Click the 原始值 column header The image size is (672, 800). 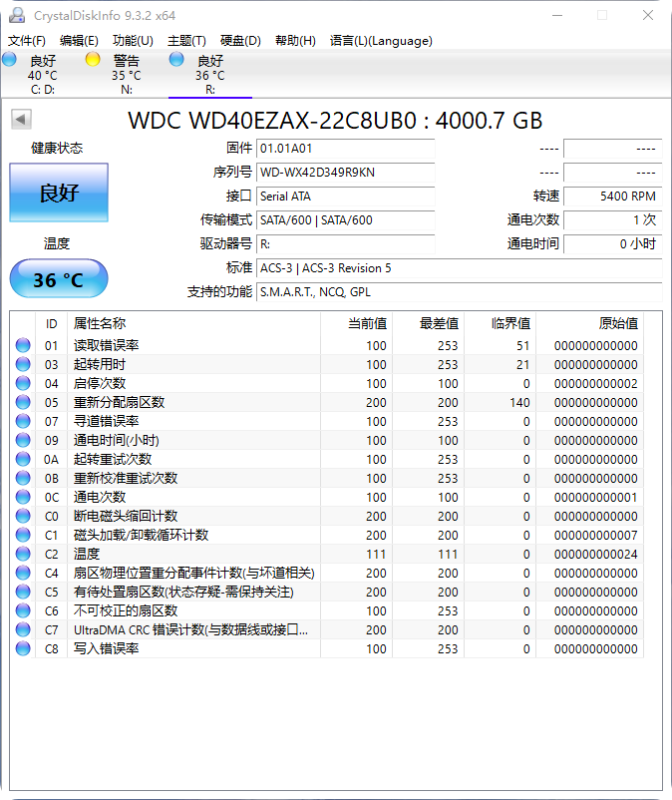[590, 323]
